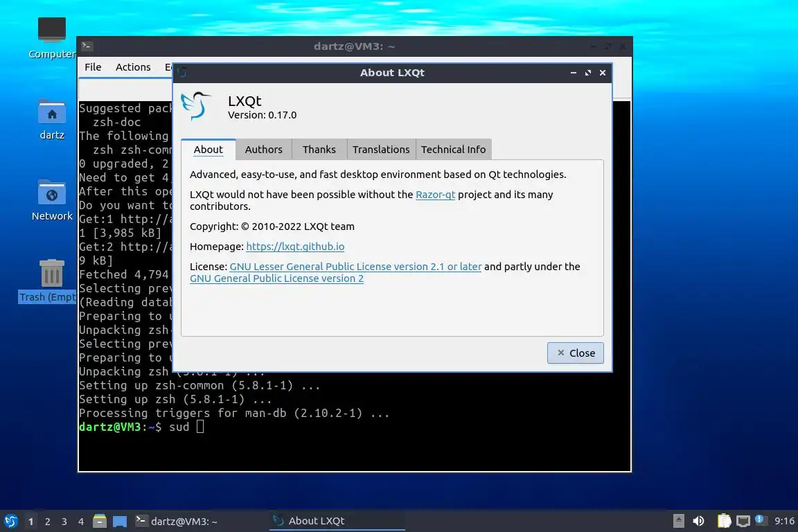Open the Actions menu in the terminal window

tap(133, 66)
